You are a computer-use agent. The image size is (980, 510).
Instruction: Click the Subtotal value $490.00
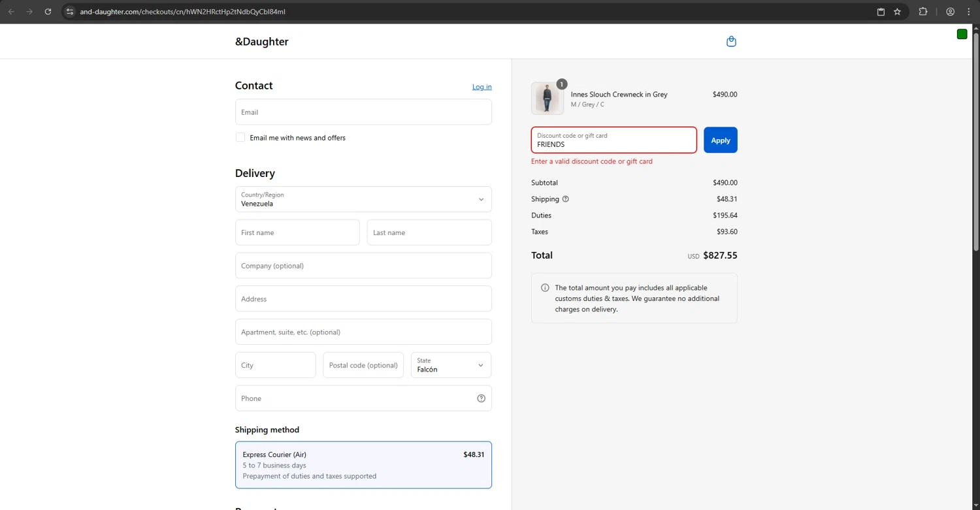(x=725, y=183)
